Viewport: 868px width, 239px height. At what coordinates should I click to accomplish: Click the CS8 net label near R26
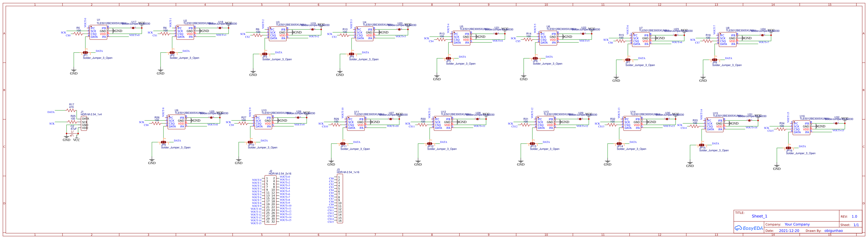[146, 125]
